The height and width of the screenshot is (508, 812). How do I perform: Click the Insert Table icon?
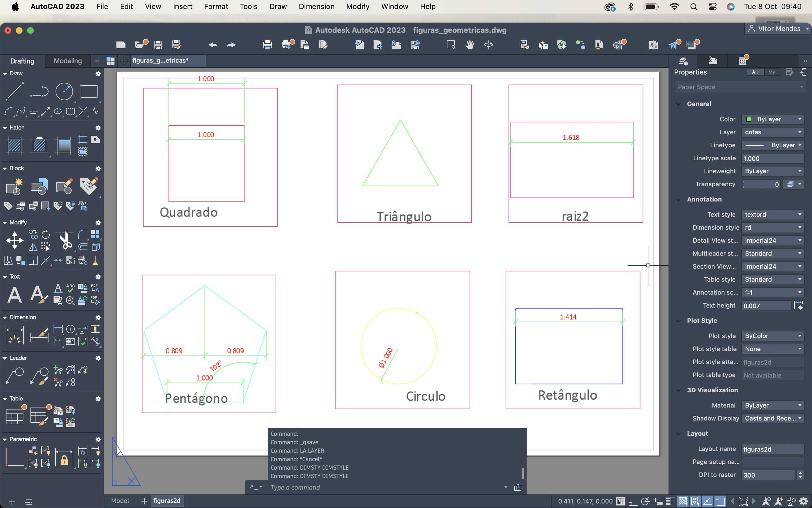click(x=15, y=416)
